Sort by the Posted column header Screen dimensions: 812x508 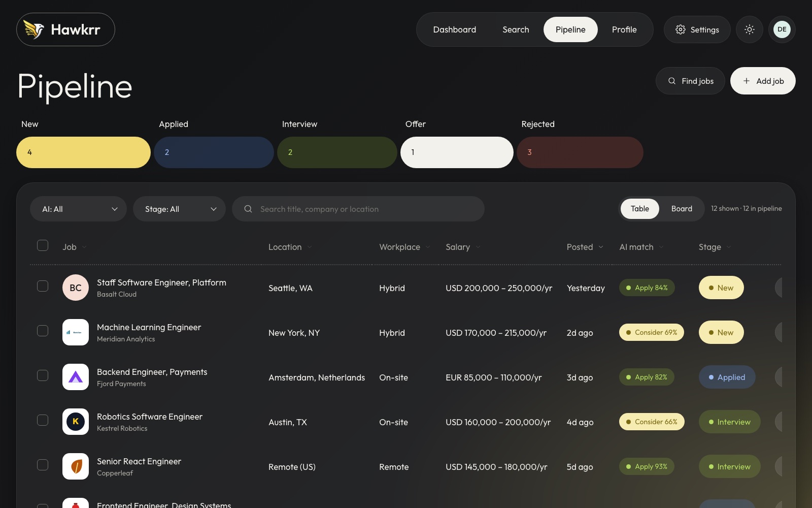click(585, 247)
